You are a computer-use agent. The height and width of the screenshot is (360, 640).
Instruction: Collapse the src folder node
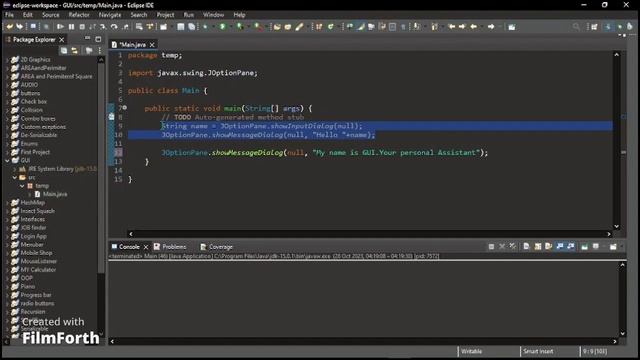pos(15,177)
